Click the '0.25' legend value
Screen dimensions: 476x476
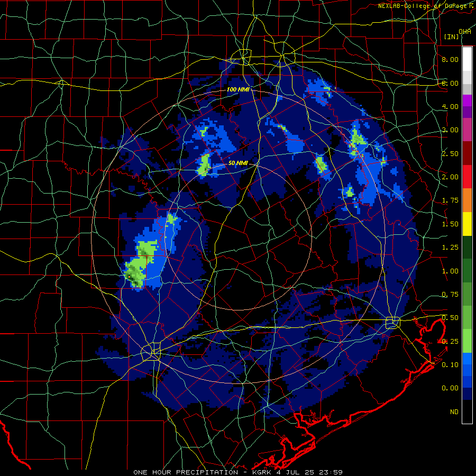click(x=450, y=342)
